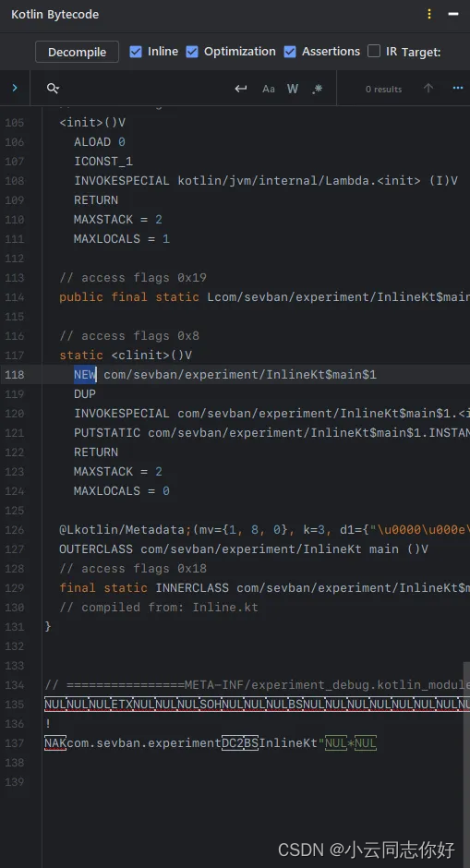Enable the IR checkbox
This screenshot has height=868, width=470.
pyautogui.click(x=374, y=52)
